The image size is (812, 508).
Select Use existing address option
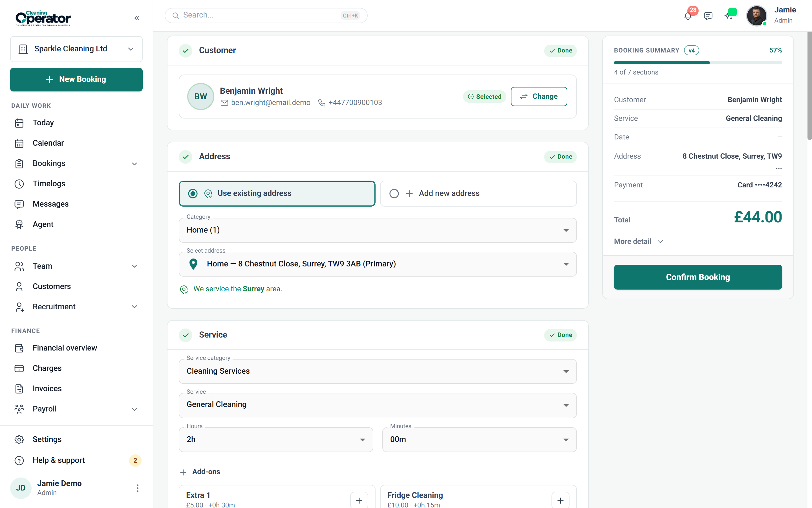(277, 194)
